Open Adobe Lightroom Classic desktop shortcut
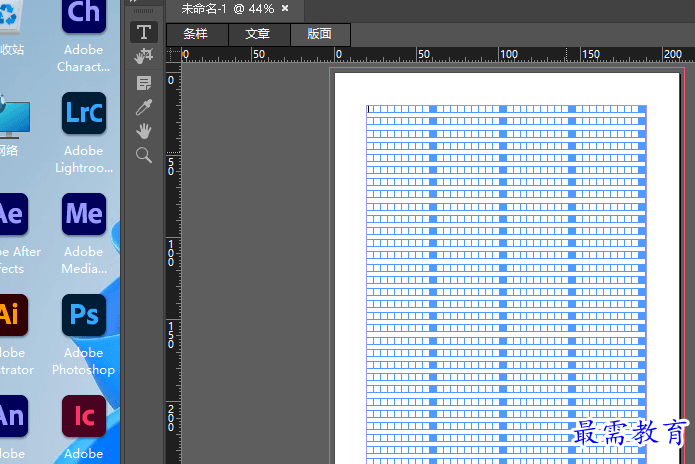The height and width of the screenshot is (464, 695). (83, 133)
